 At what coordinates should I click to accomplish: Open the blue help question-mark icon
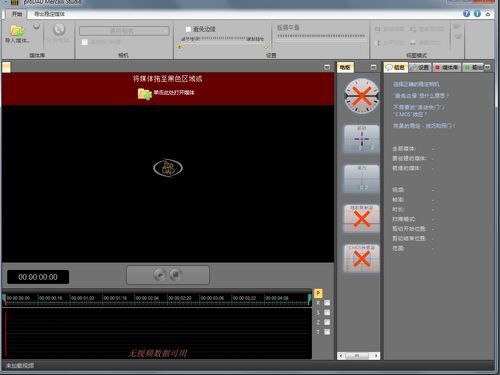tap(467, 13)
